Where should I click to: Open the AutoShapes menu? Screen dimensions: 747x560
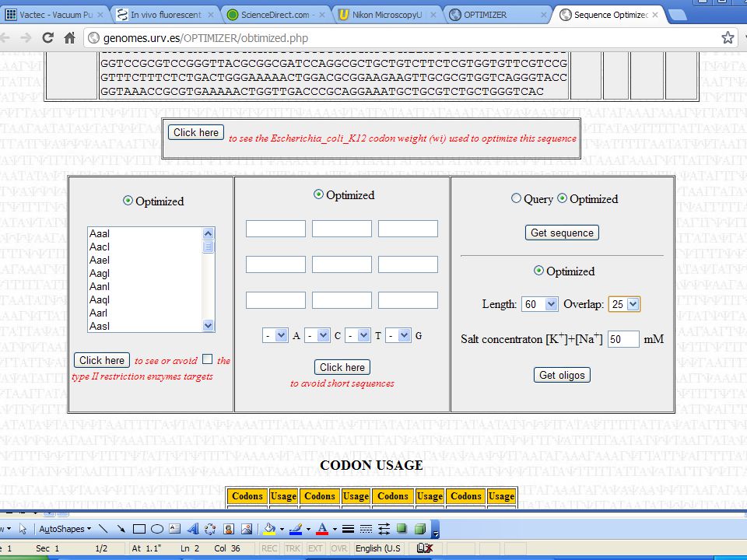65,529
